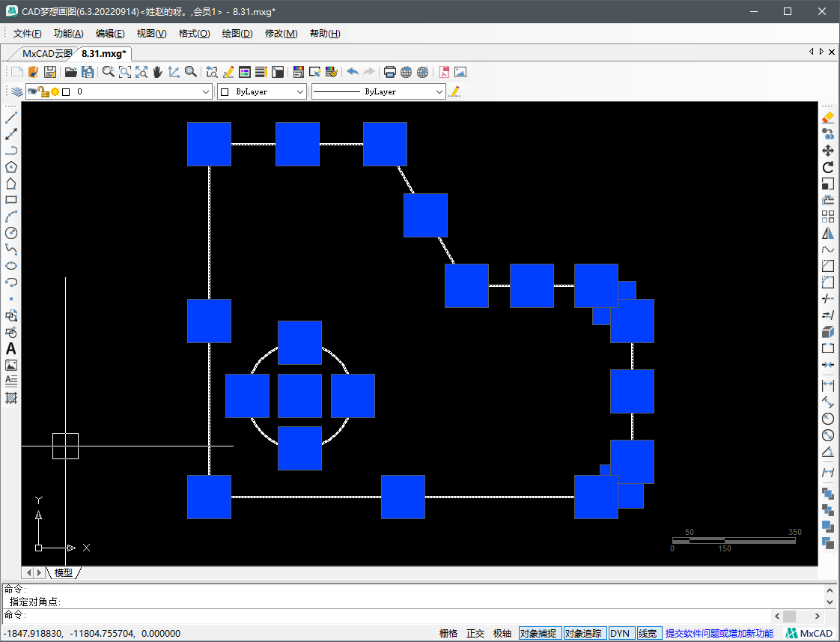840x642 pixels.
Task: Select the Rotate tool in right toolbar
Action: 828,167
